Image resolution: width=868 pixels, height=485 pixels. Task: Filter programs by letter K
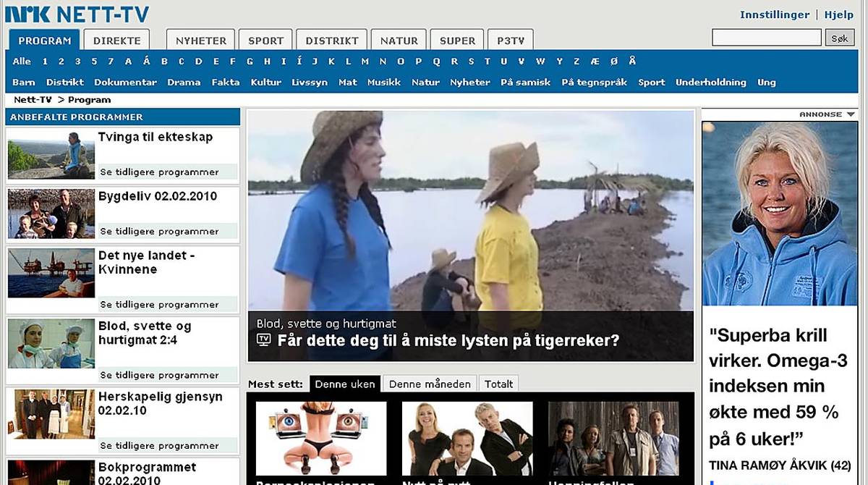pyautogui.click(x=331, y=62)
